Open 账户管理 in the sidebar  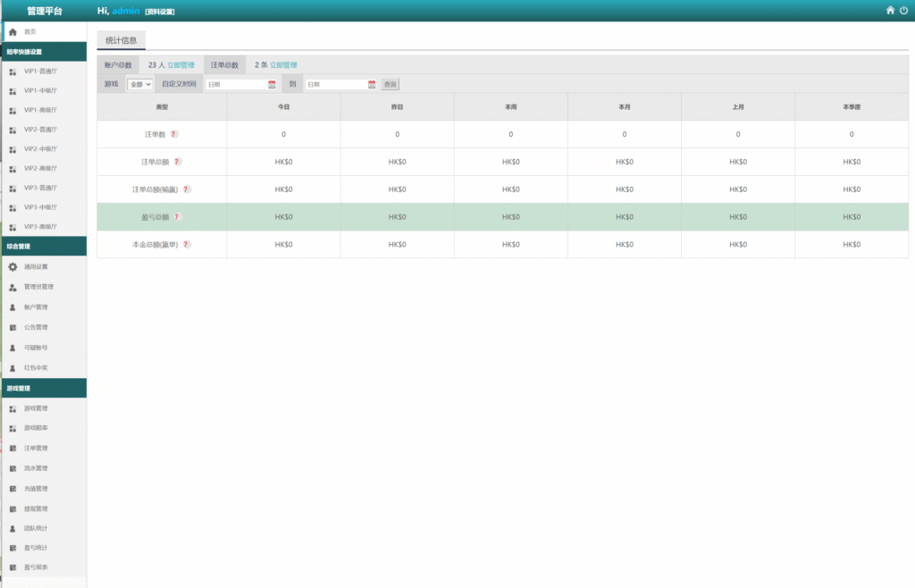coord(36,307)
